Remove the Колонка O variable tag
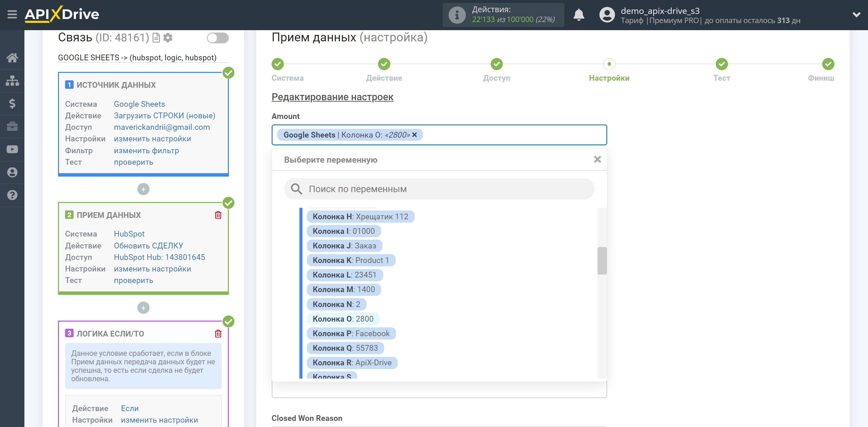 (x=415, y=135)
